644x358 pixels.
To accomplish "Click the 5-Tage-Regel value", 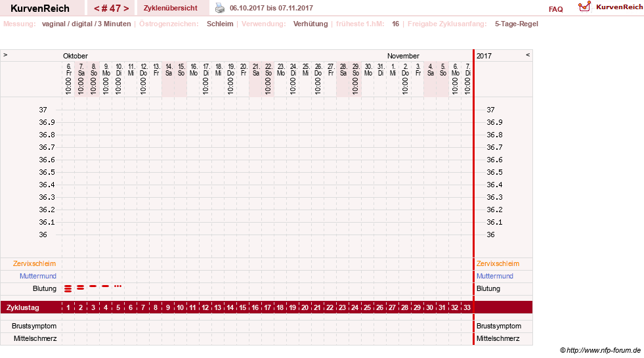I will [516, 24].
